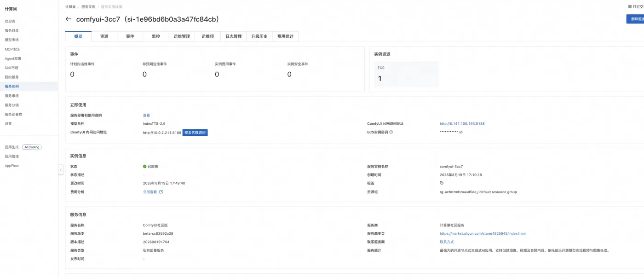Open 应用管理 in the sidebar

[x=12, y=156]
